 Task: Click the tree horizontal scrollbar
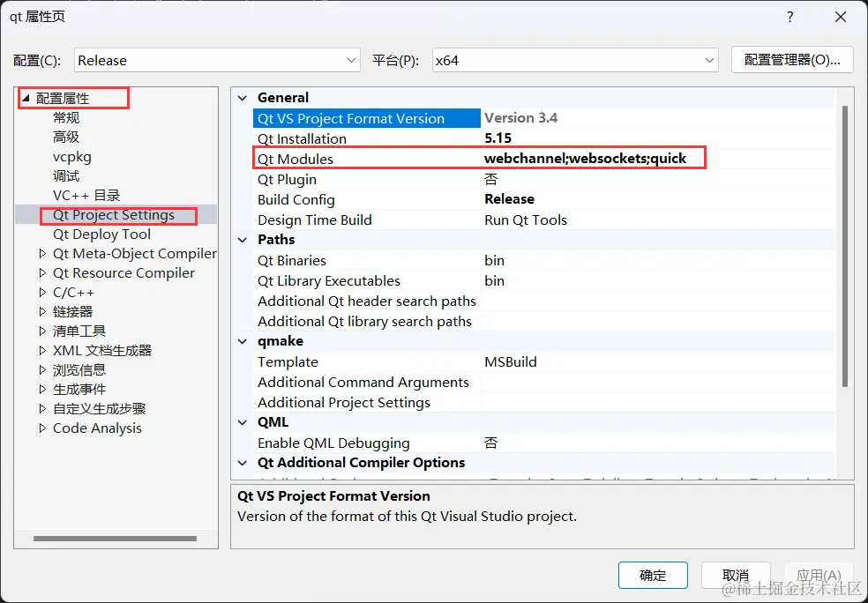(115, 539)
